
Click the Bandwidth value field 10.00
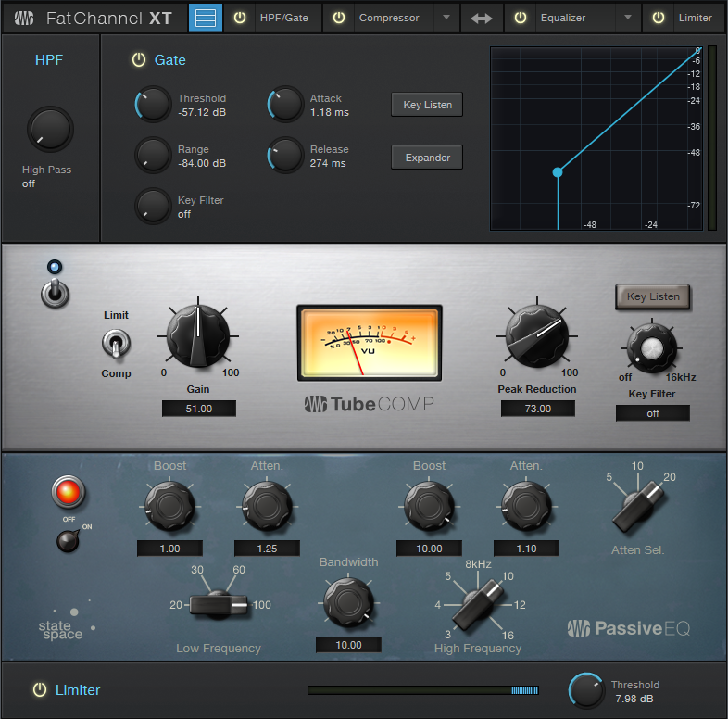coord(348,645)
